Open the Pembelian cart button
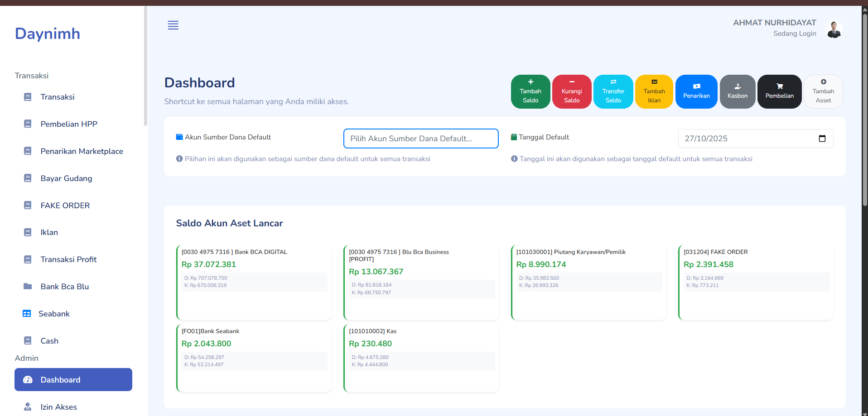 [x=779, y=91]
